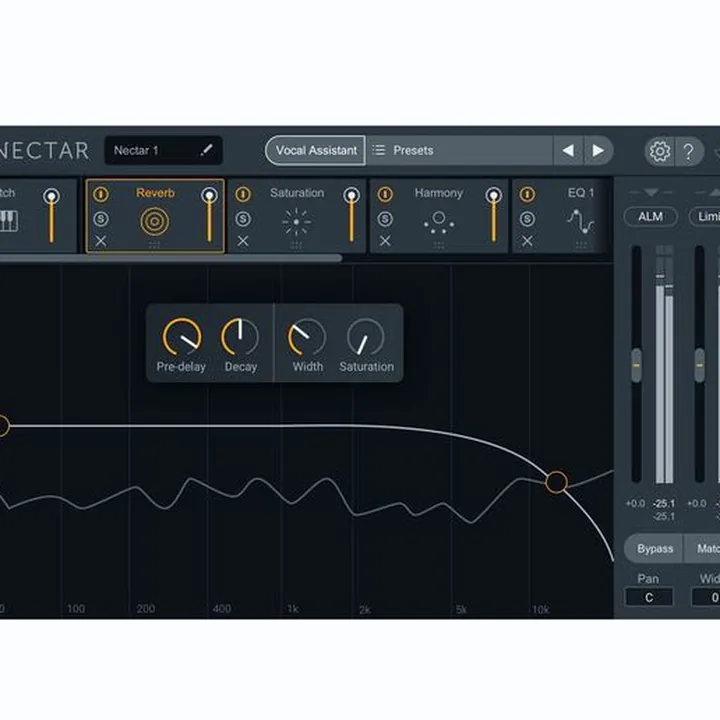Edit the Nectar 1 instance name
The width and height of the screenshot is (720, 720).
click(x=207, y=150)
